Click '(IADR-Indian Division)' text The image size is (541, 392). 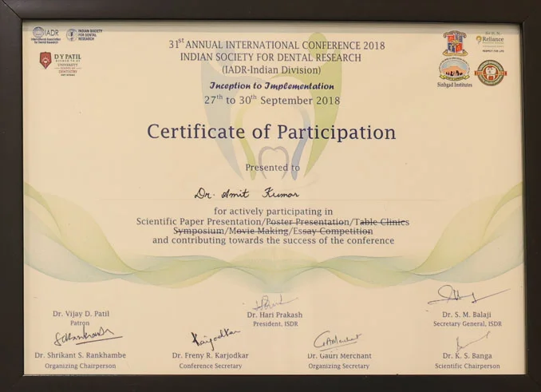click(x=271, y=70)
